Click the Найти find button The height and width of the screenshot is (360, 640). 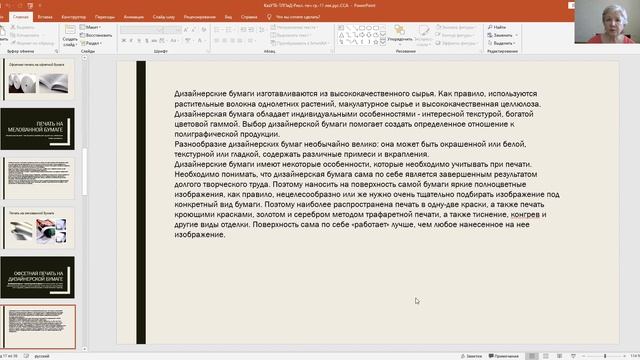pyautogui.click(x=497, y=27)
